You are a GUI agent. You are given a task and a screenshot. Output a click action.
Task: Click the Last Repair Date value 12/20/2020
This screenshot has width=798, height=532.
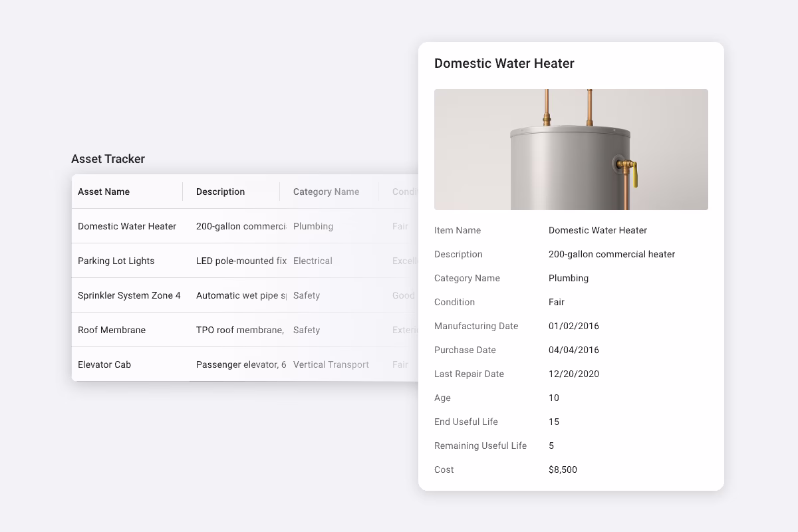pos(573,374)
